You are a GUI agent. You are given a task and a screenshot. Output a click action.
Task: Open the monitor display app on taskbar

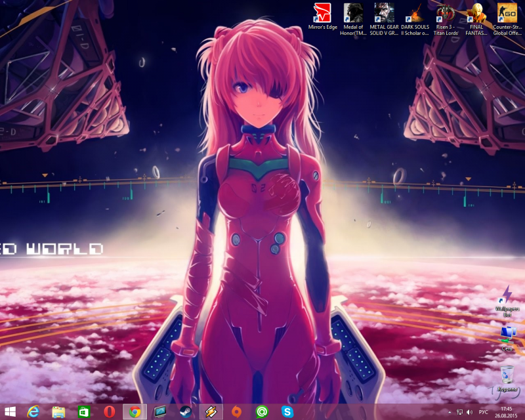[x=160, y=411]
